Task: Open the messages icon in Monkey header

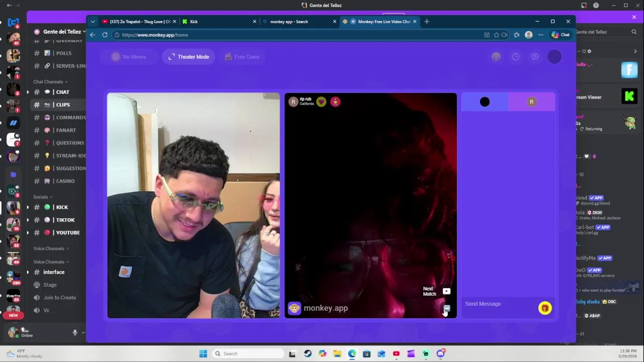Action: tap(535, 57)
